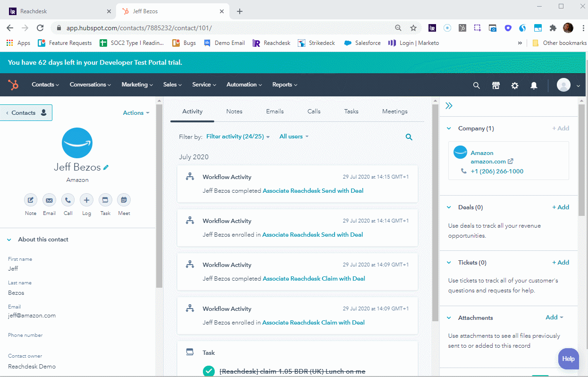Switch to the Tasks tab
Screen dimensions: 588x377
[351, 111]
